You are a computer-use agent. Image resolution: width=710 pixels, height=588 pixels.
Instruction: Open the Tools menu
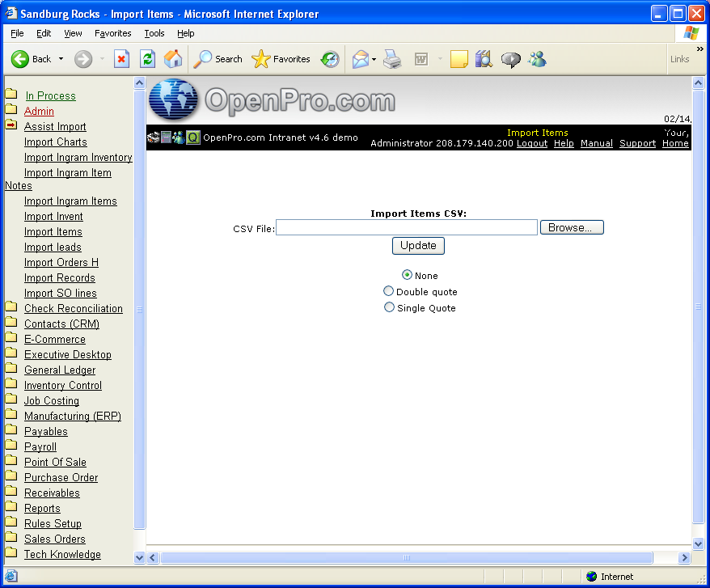tap(154, 33)
